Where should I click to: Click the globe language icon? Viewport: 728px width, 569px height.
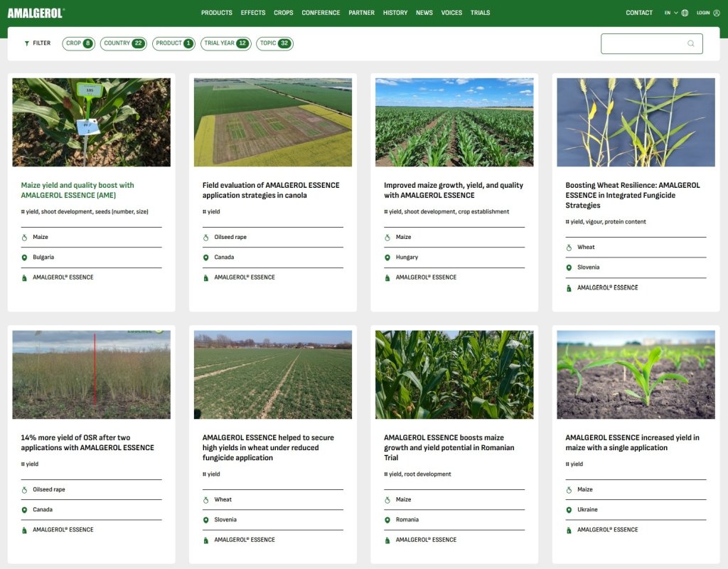coord(685,13)
